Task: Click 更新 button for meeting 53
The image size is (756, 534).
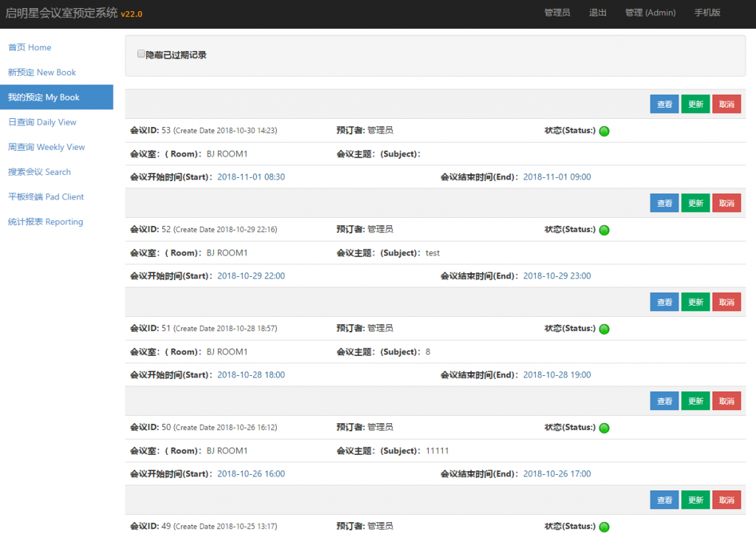Action: (695, 104)
